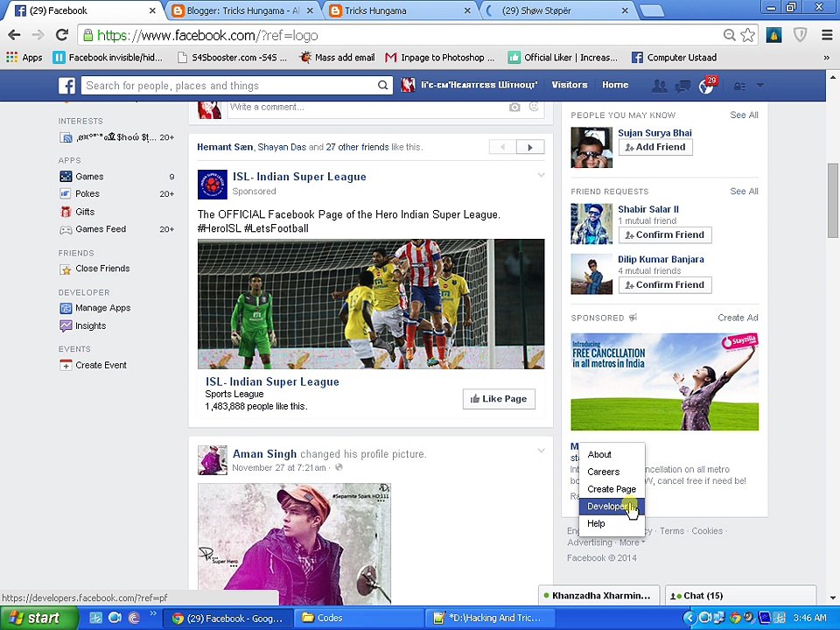Click shield extension icon in Chrome toolbar
840x630 pixels.
(801, 35)
